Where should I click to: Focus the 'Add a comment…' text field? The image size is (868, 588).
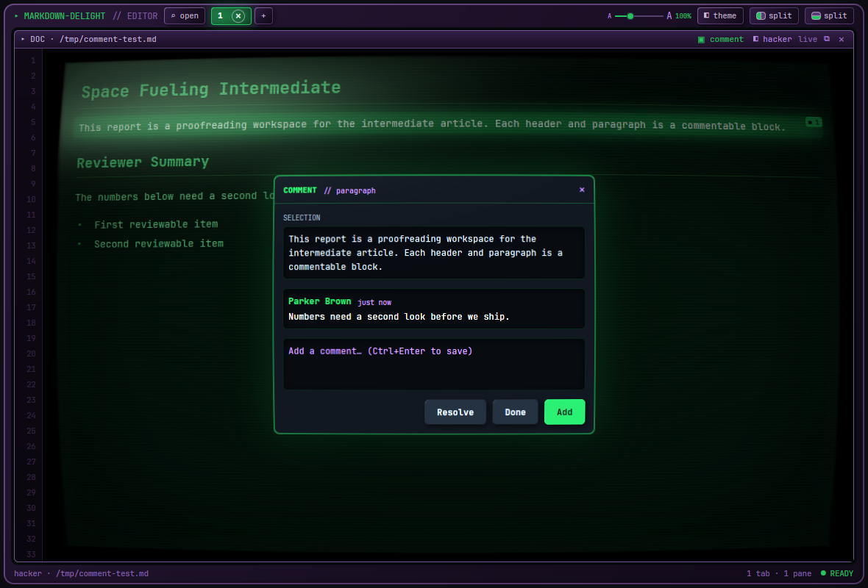[434, 364]
